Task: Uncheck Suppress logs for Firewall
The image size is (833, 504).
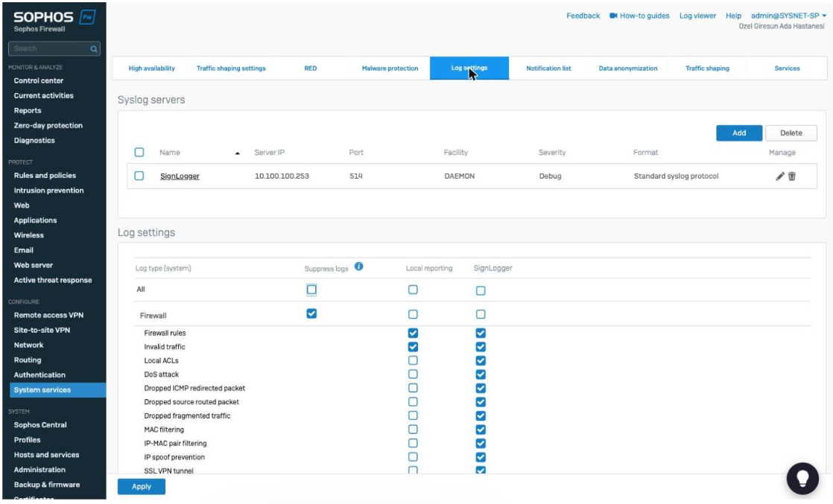Action: pyautogui.click(x=311, y=314)
